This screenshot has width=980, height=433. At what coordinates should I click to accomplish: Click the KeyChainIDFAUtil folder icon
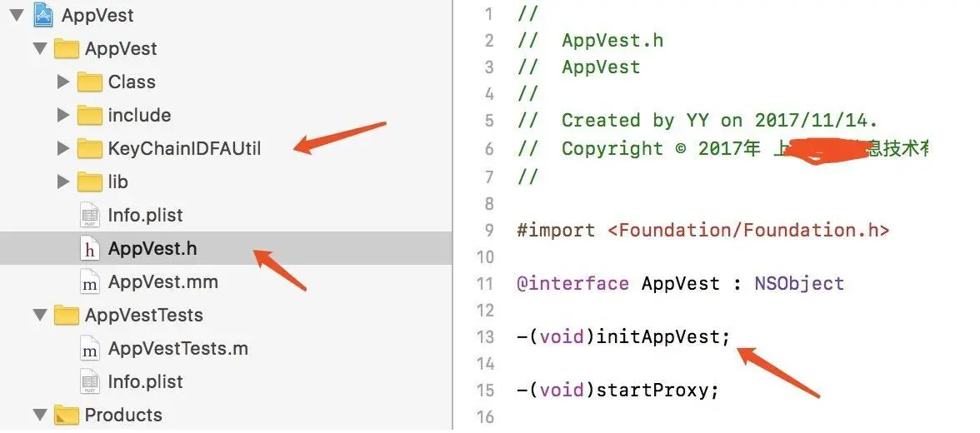[89, 149]
